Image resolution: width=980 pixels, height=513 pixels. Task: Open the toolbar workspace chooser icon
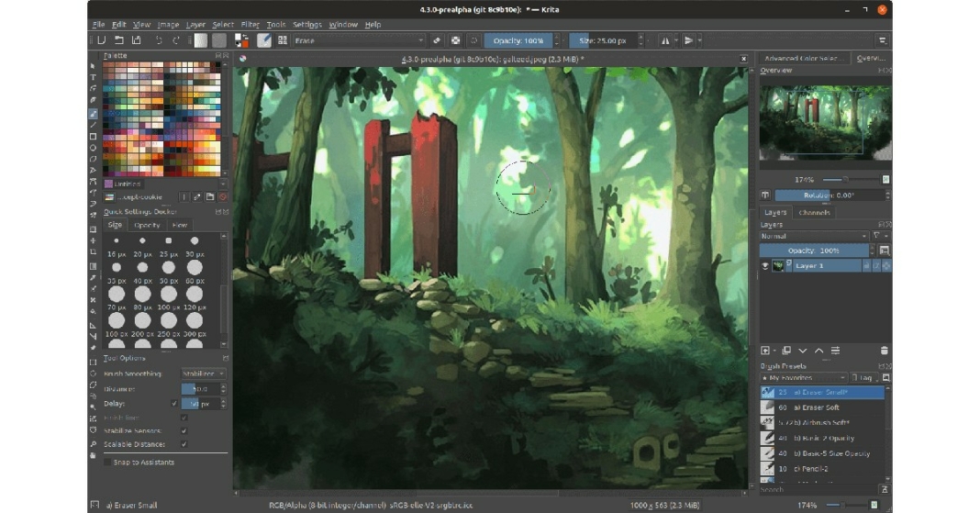coord(883,40)
